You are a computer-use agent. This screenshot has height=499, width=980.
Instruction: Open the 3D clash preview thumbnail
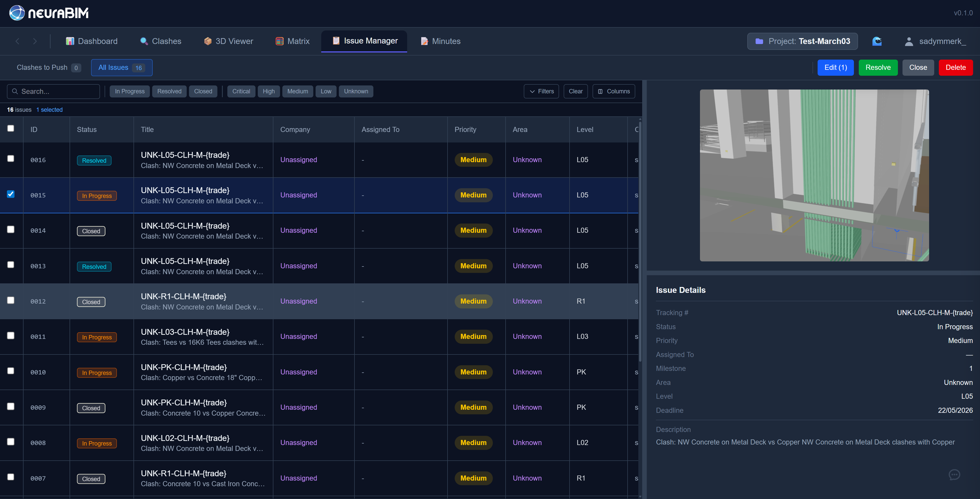[814, 175]
